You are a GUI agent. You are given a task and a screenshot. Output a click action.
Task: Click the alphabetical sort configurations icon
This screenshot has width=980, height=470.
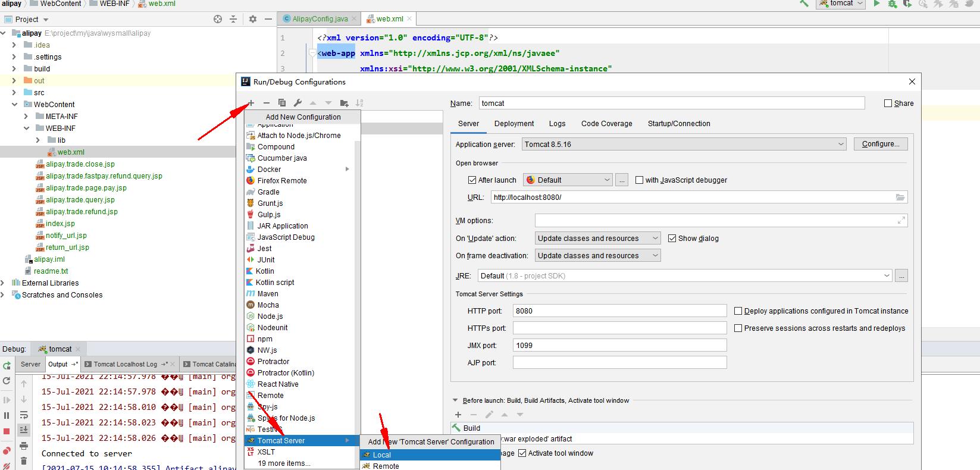point(359,103)
